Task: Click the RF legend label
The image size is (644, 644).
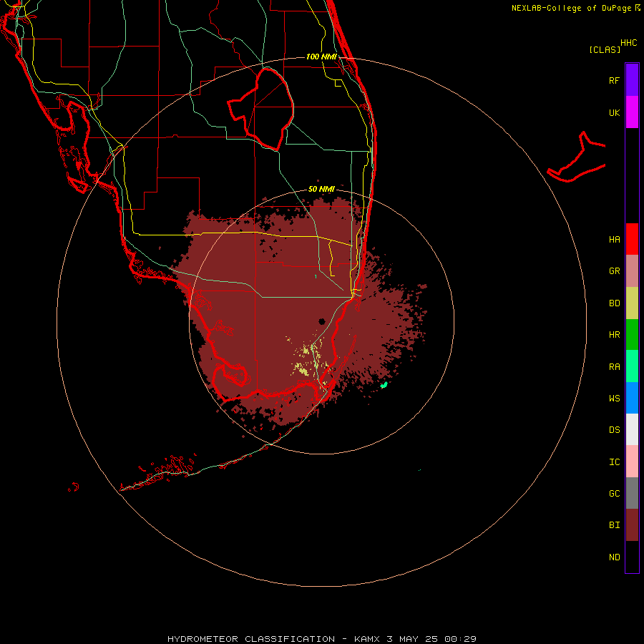Action: 614,80
